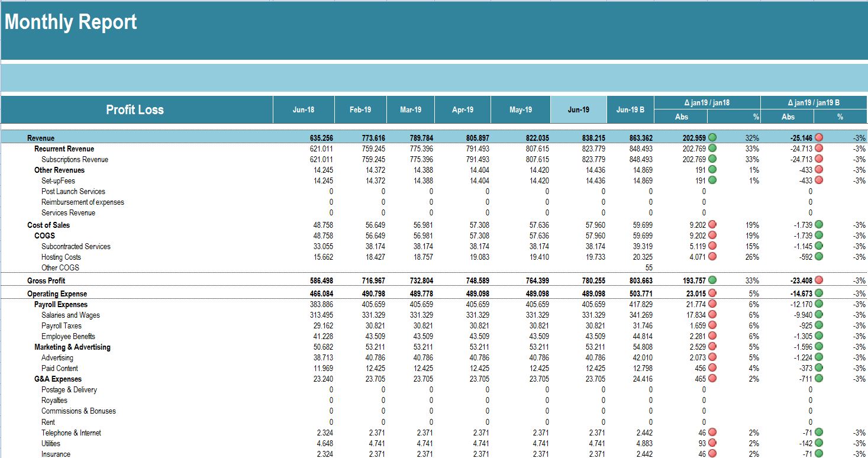Select the green indicator next to -12.170
The width and height of the screenshot is (868, 458).
click(819, 304)
